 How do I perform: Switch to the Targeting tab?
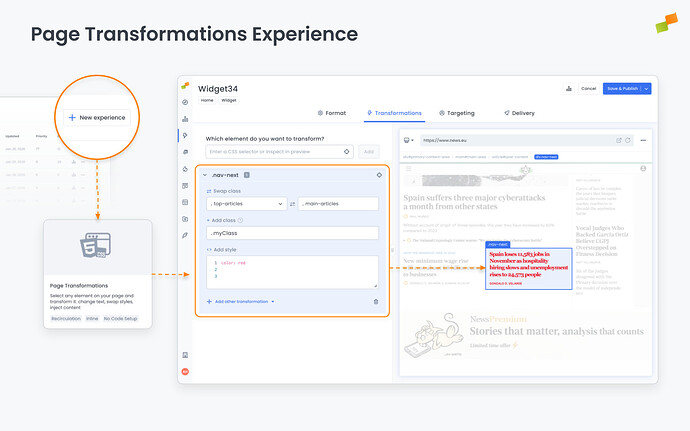(457, 113)
